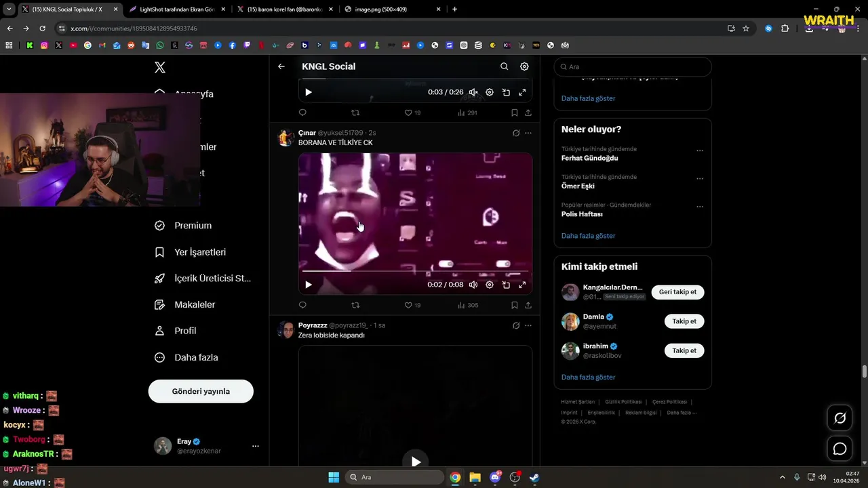Show more under Kimi takip etmeli
Viewport: 868px width, 488px height.
pos(588,377)
